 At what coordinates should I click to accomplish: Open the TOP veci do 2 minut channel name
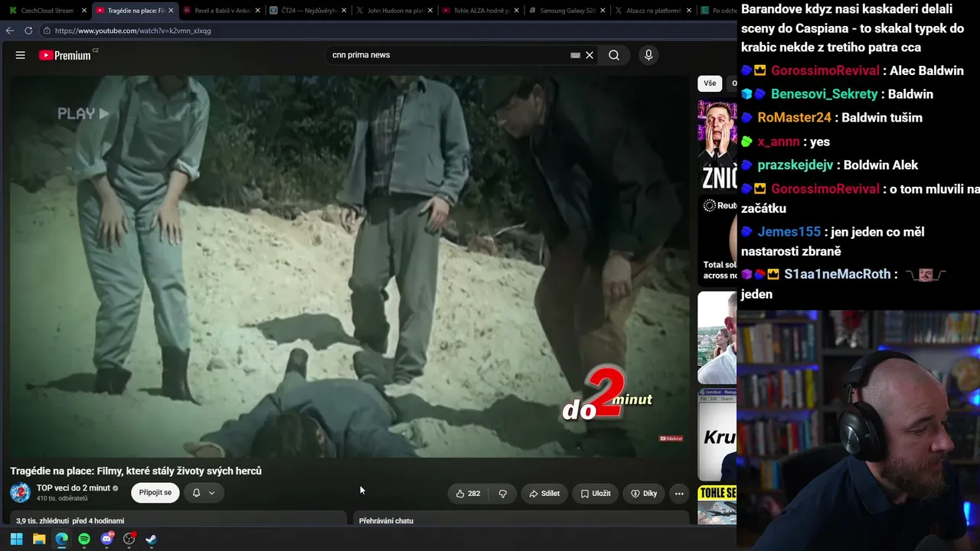[73, 488]
